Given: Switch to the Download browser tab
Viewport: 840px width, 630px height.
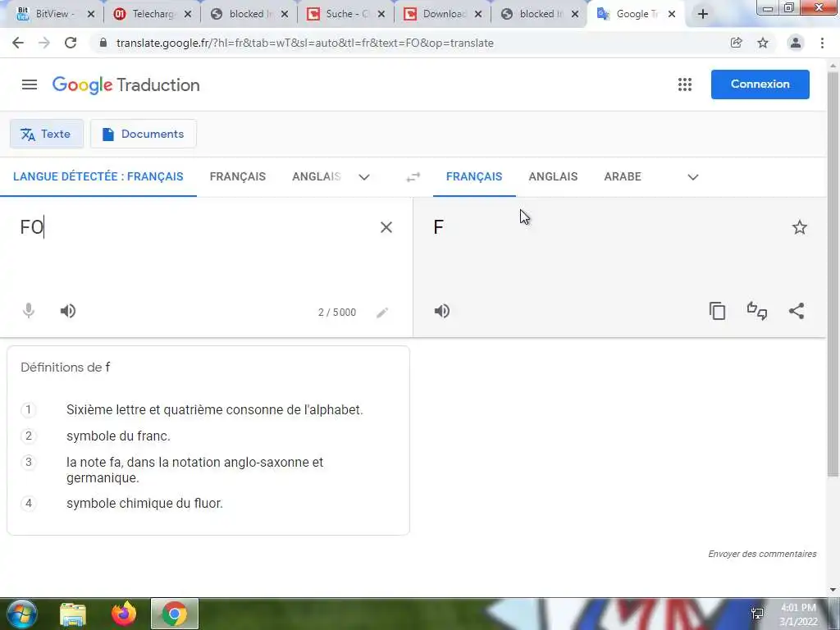Looking at the screenshot, I should coord(442,14).
